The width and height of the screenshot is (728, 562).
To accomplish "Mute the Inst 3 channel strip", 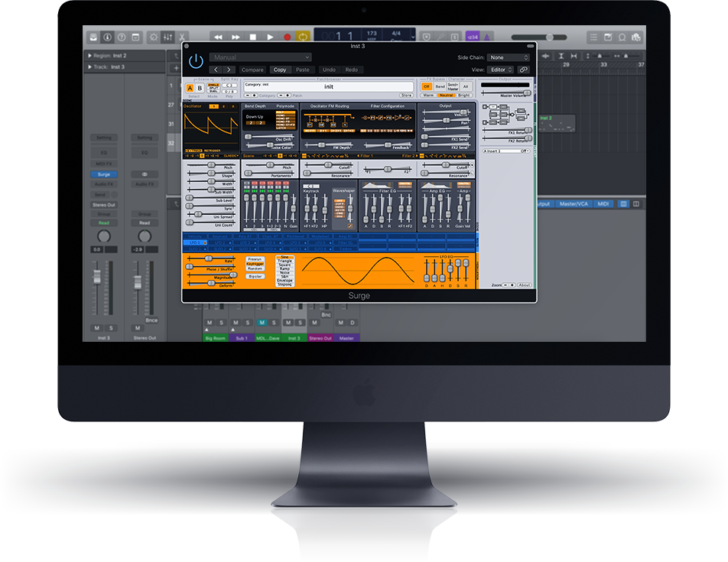I will click(x=97, y=327).
